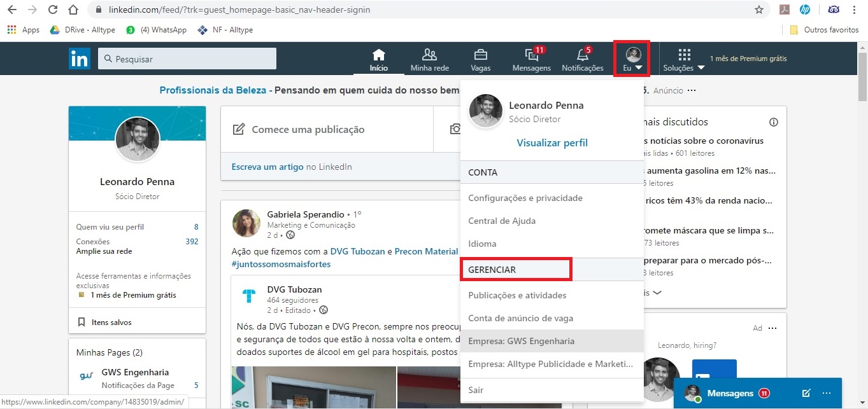Image resolution: width=868 pixels, height=409 pixels.
Task: Open the Minha rede network icon
Action: 430,55
